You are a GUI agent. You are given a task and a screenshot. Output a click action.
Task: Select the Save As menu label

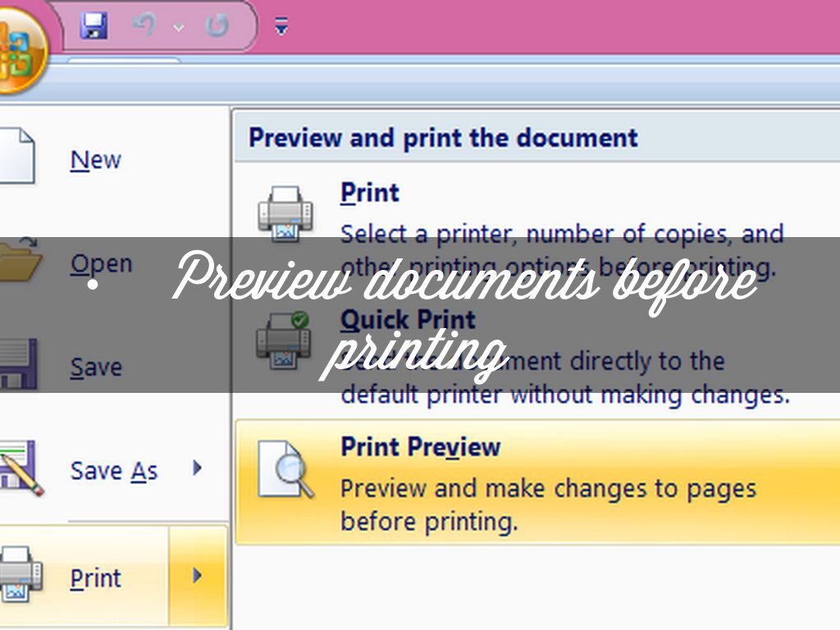click(x=113, y=471)
